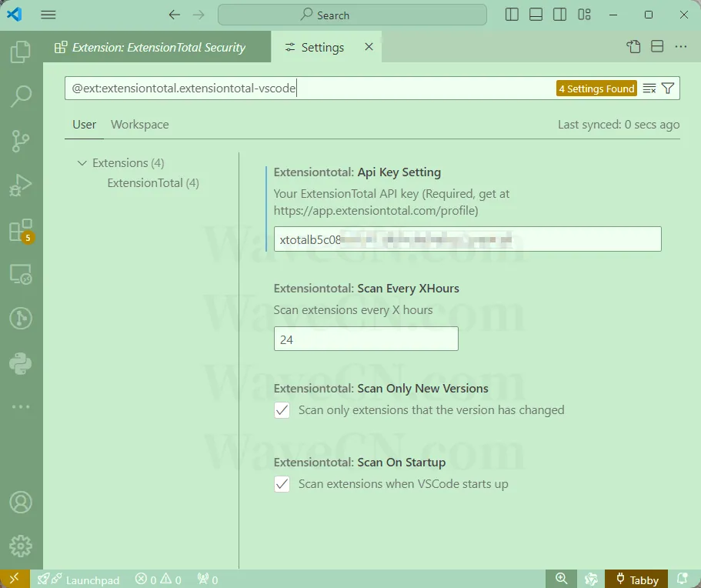Image resolution: width=701 pixels, height=588 pixels.
Task: Toggle the bottom panel layout icon
Action: (x=536, y=15)
